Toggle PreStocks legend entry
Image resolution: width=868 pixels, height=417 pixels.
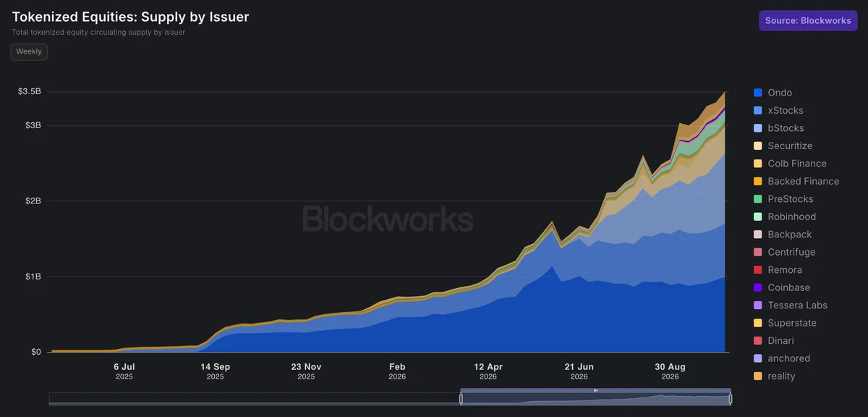(x=783, y=199)
